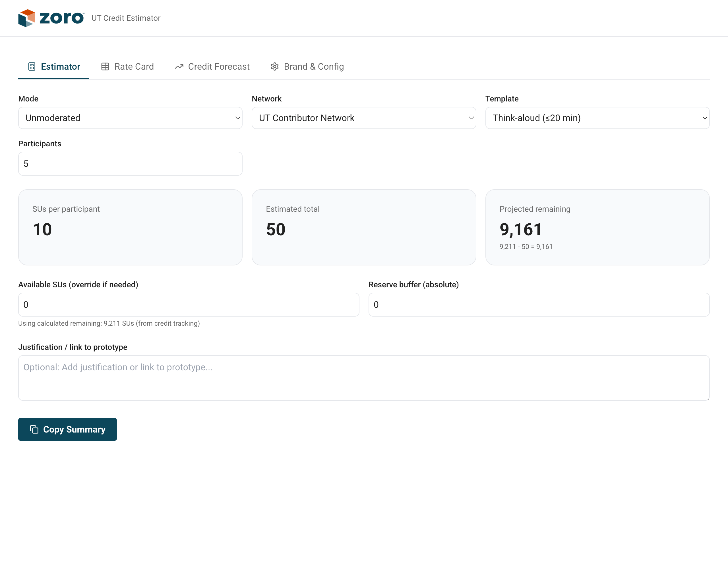Click the justification text area
This screenshot has width=728, height=582.
pyautogui.click(x=364, y=378)
